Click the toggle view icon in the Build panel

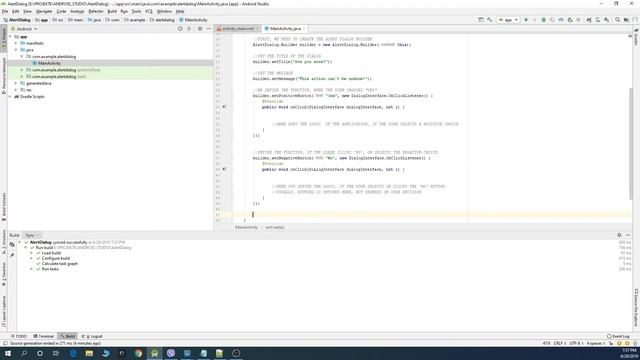12,244
